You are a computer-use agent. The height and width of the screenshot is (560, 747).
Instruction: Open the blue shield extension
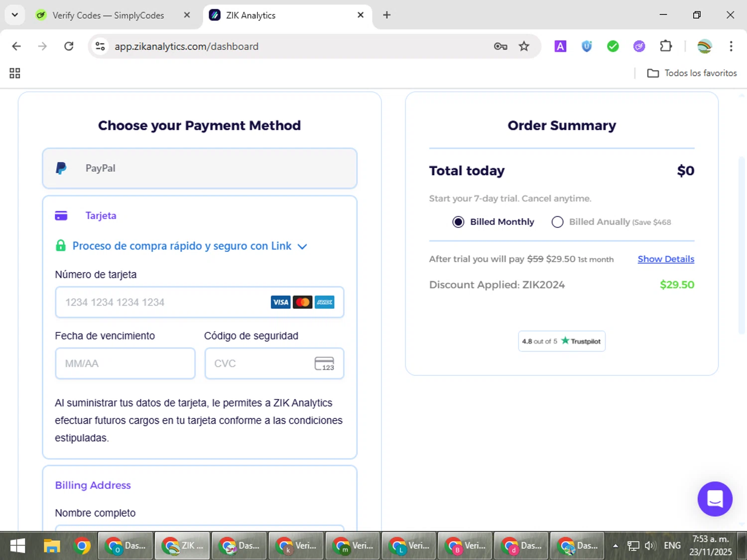(587, 46)
